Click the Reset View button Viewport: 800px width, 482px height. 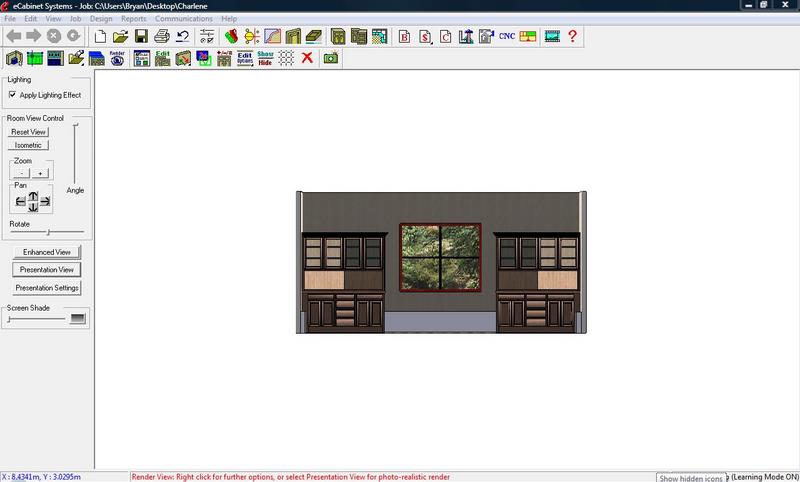(28, 132)
